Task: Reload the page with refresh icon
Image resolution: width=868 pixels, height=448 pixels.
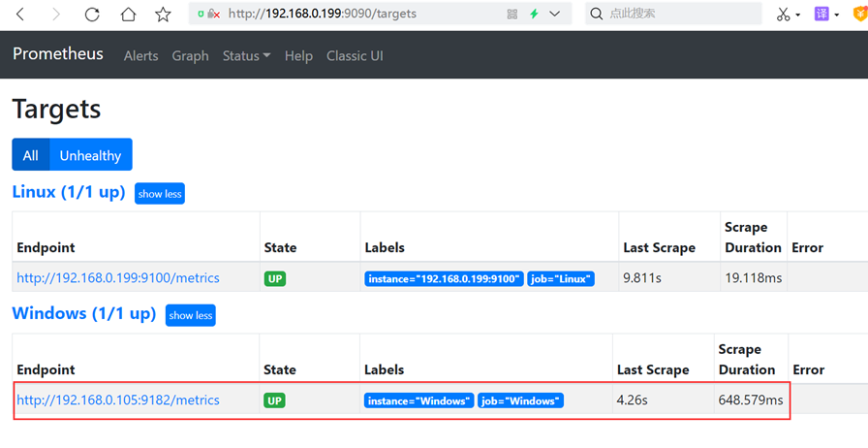Action: tap(92, 14)
